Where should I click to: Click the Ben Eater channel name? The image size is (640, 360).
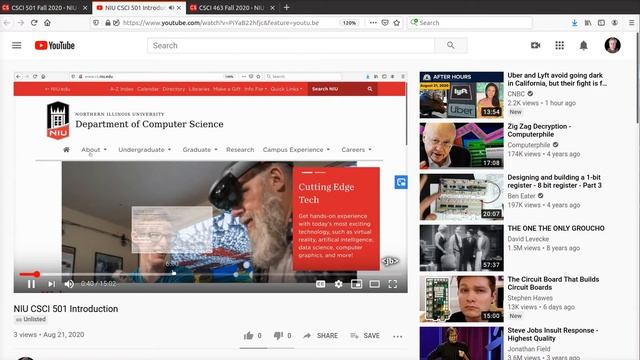pyautogui.click(x=521, y=196)
